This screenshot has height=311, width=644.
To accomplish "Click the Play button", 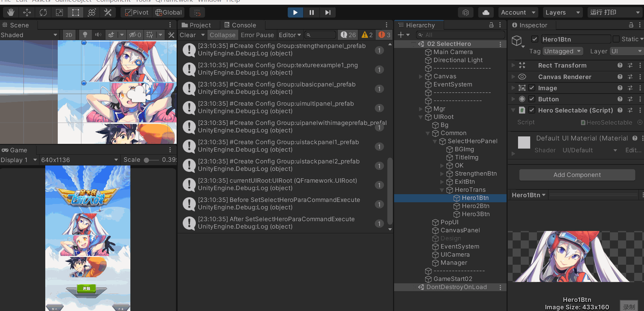I will [295, 12].
